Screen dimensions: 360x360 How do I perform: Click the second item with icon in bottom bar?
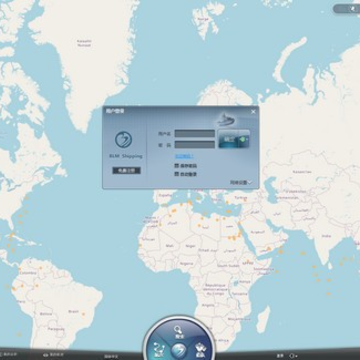(54, 355)
